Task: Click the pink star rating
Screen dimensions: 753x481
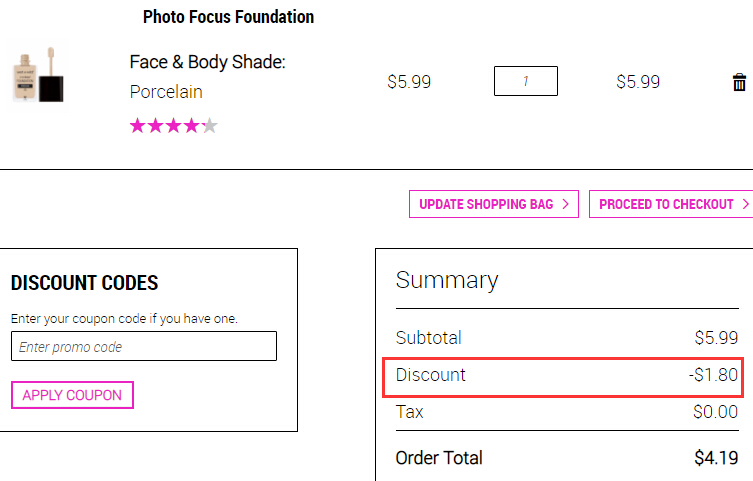Action: point(174,126)
